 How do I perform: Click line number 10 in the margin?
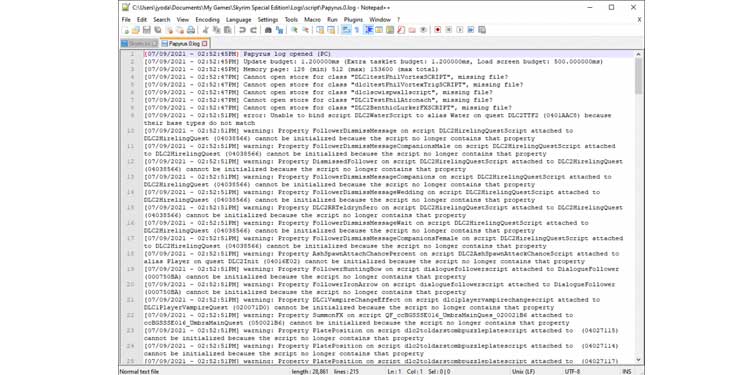click(131, 131)
